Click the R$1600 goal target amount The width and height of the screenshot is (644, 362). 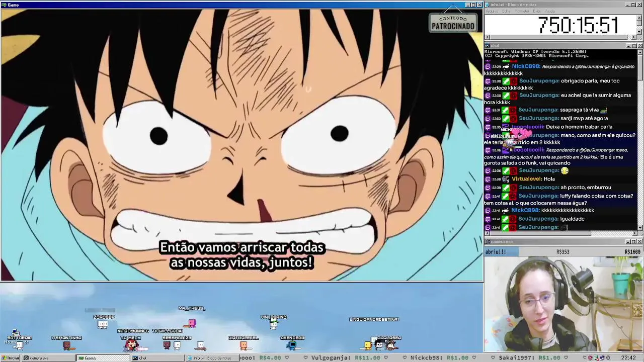click(x=632, y=252)
